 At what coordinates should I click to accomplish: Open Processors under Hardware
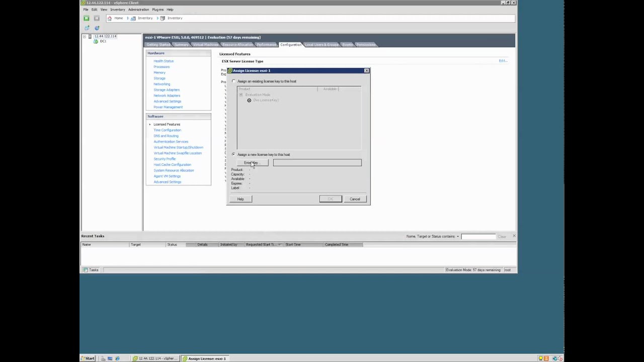[162, 67]
